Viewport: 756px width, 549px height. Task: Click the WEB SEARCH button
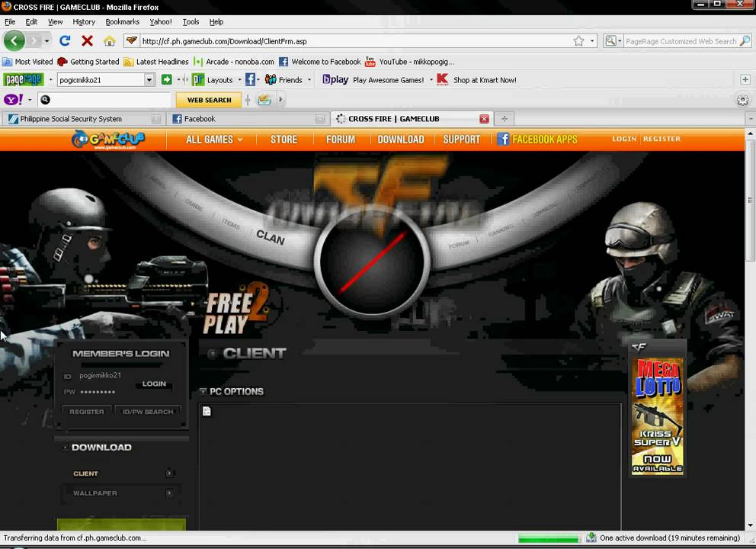tap(209, 100)
